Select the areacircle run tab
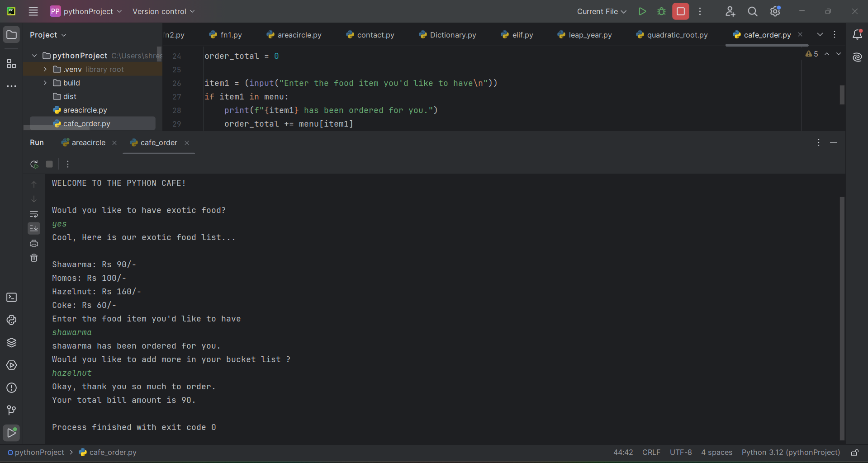The height and width of the screenshot is (463, 868). [84, 142]
